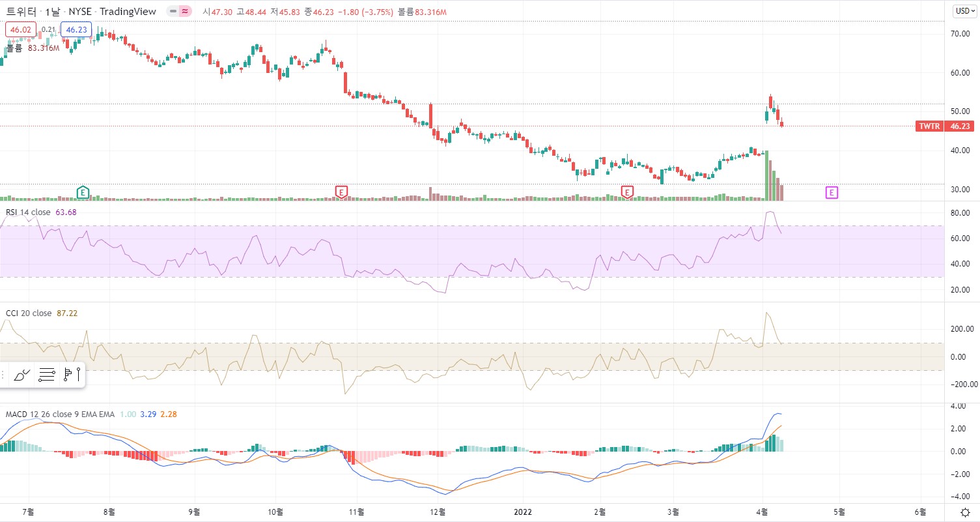Viewport: 980px width, 522px height.
Task: Click the 1날 interval label
Action: (54, 12)
